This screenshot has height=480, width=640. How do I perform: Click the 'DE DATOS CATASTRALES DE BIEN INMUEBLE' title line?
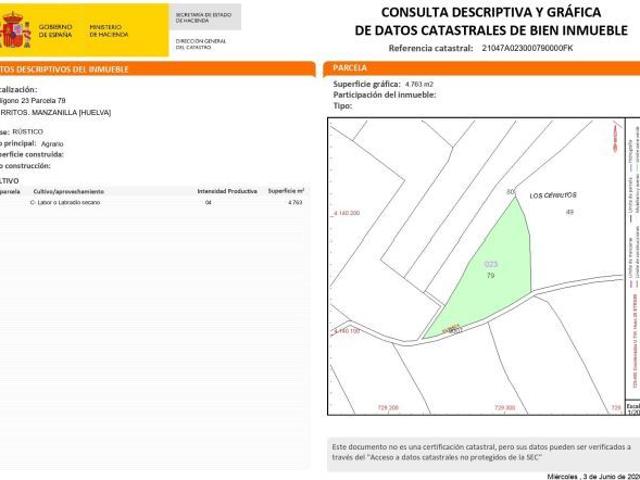(x=491, y=30)
